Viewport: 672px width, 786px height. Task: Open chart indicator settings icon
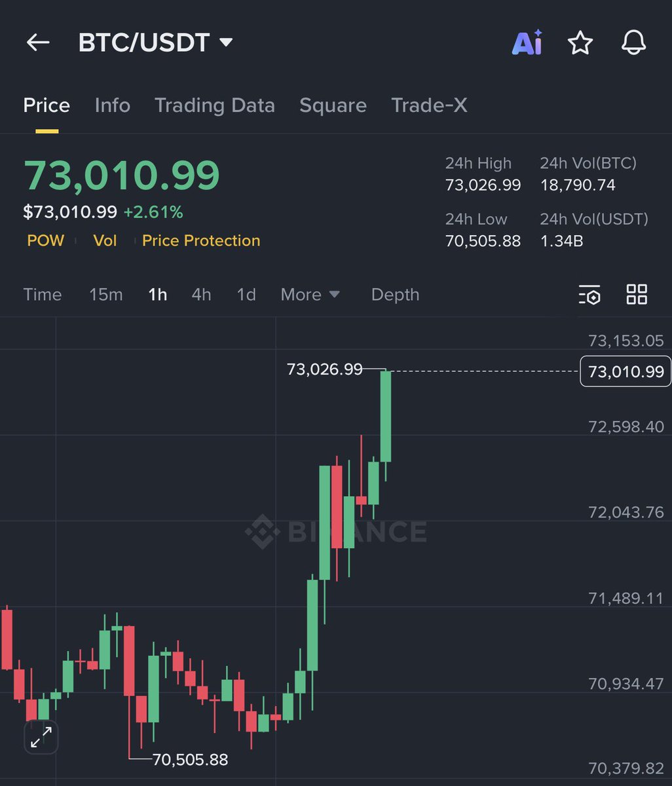(x=589, y=295)
